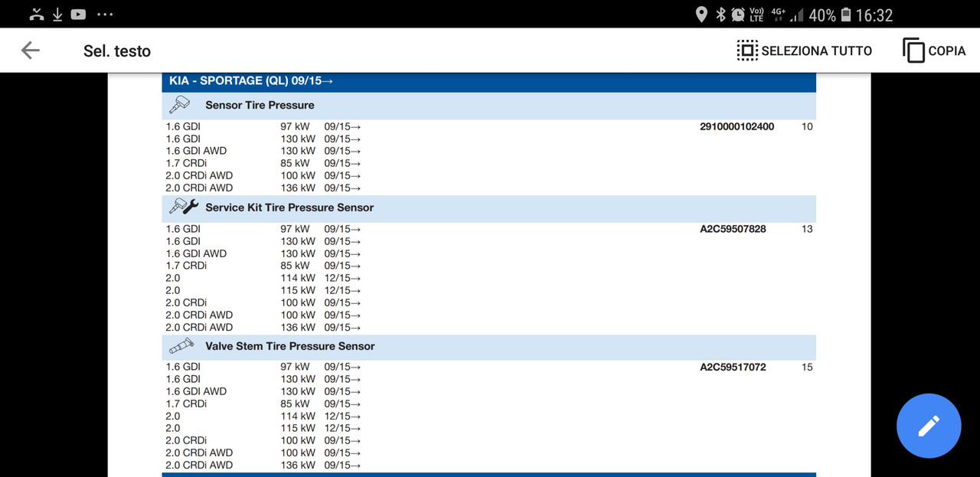Select page reference number 13

[x=807, y=229]
